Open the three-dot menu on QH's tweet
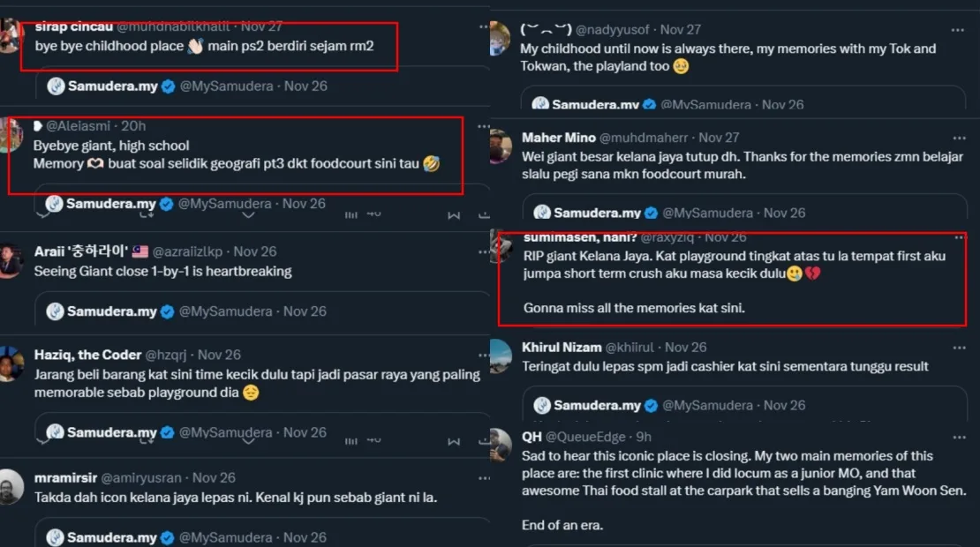The image size is (980, 547). point(958,438)
